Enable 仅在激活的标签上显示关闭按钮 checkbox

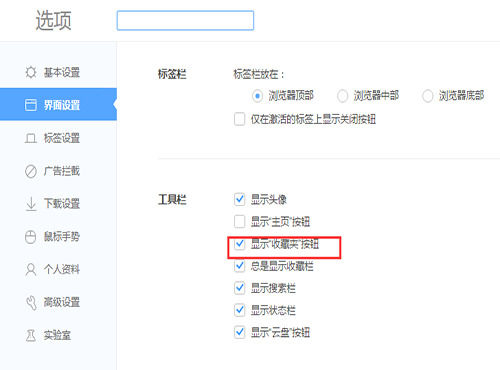240,119
